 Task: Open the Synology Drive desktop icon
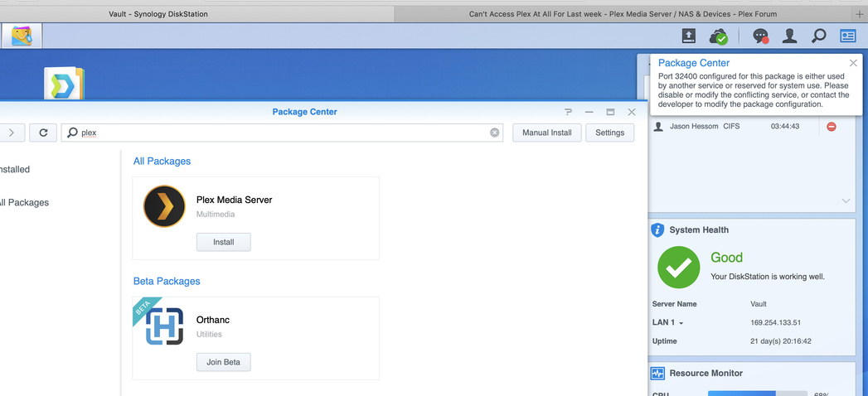[64, 84]
